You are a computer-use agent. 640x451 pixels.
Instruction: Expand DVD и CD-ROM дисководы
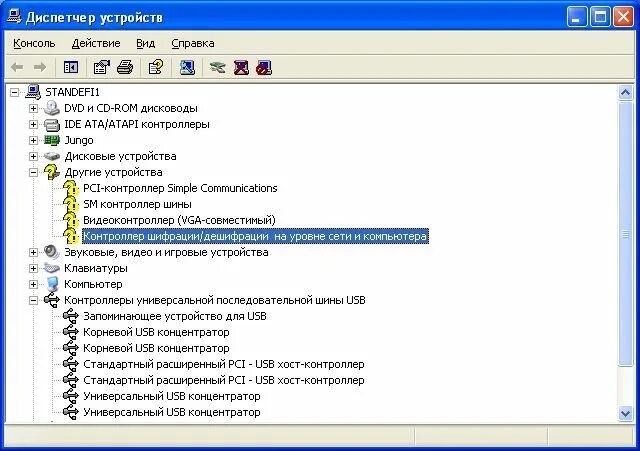point(33,108)
